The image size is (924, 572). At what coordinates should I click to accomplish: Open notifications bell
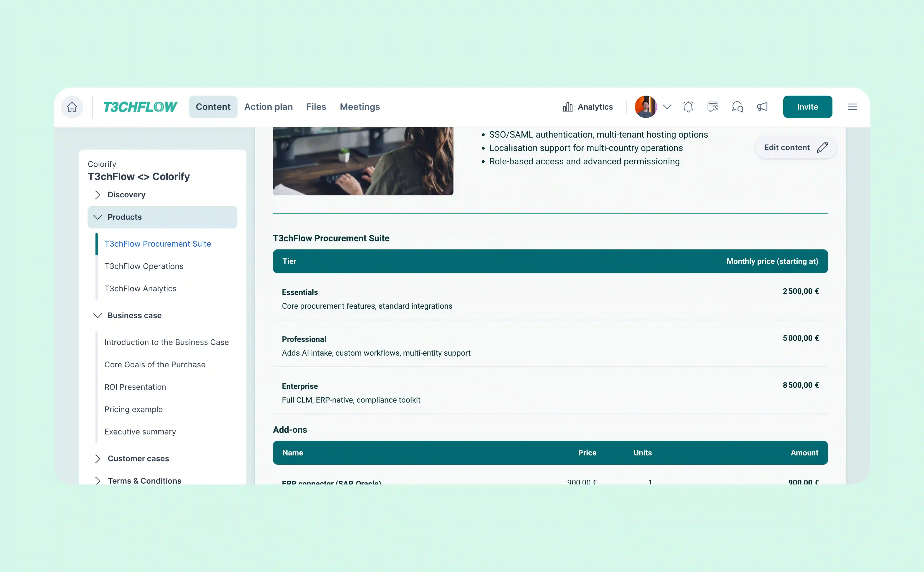[688, 107]
